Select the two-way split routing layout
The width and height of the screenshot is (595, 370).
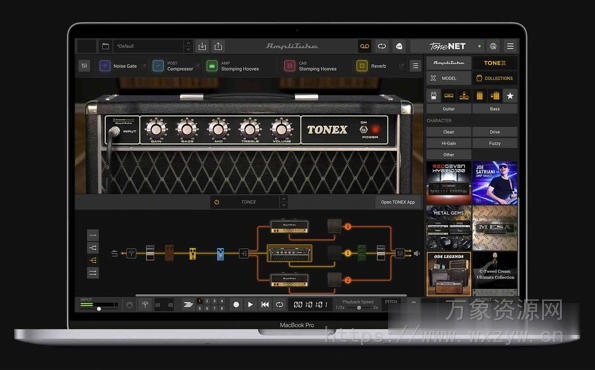pos(93,248)
